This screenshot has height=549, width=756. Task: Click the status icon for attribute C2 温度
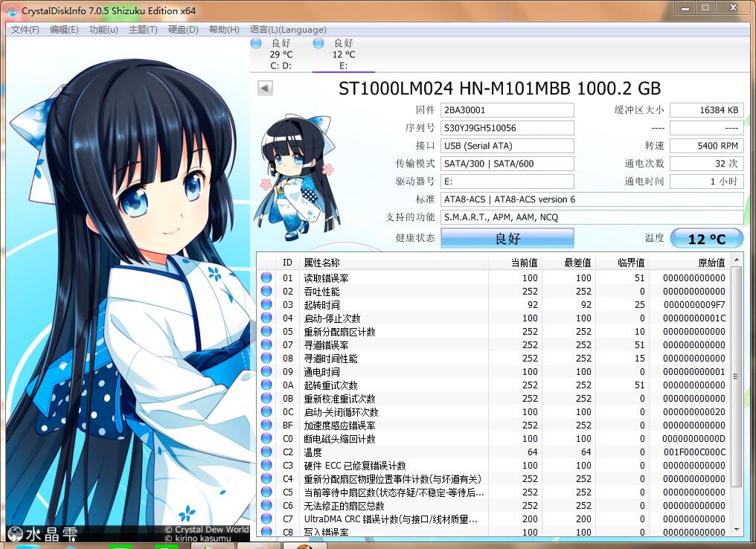tap(266, 452)
